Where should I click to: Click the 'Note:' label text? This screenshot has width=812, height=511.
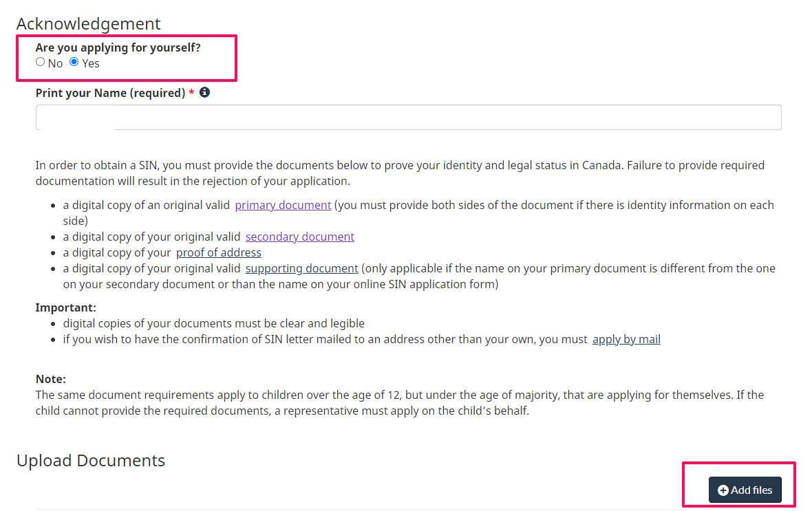tap(51, 379)
